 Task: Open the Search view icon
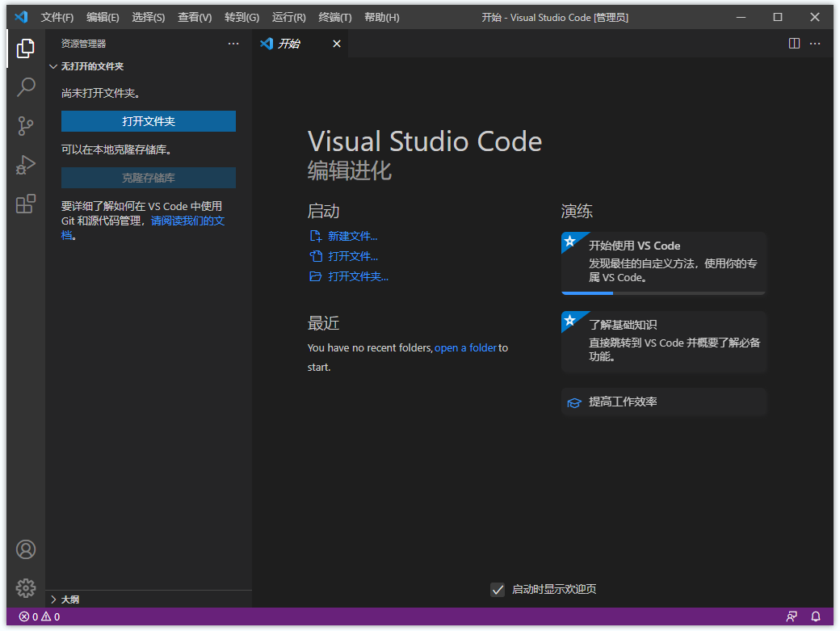(x=26, y=87)
